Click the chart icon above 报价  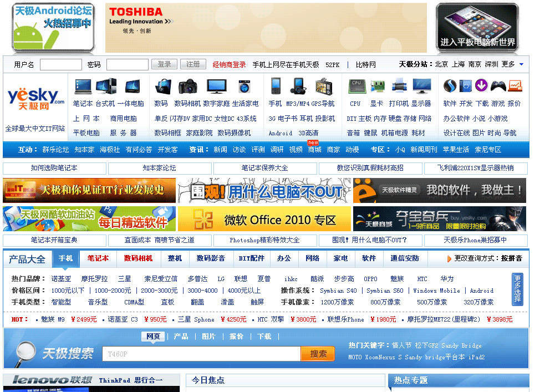[x=515, y=86]
